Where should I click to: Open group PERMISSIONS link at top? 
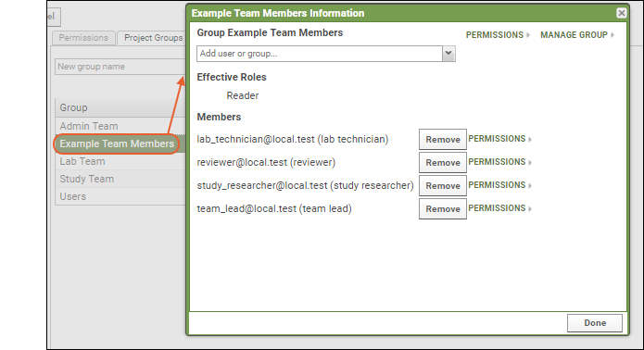(498, 35)
